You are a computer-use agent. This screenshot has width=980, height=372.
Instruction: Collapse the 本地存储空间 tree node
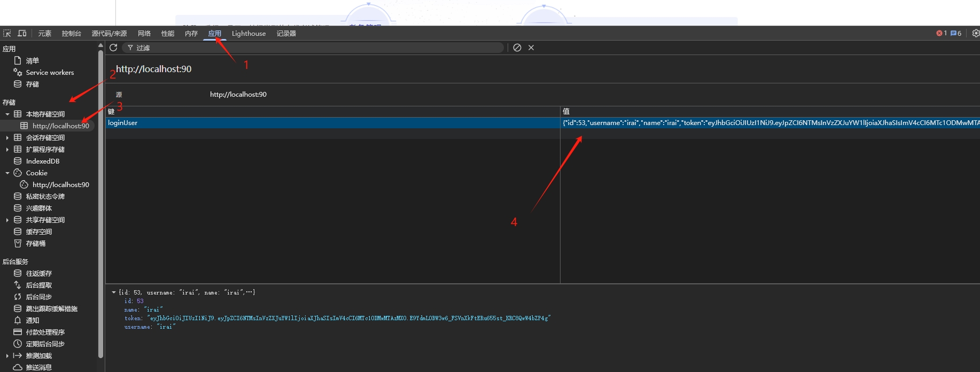(7, 114)
